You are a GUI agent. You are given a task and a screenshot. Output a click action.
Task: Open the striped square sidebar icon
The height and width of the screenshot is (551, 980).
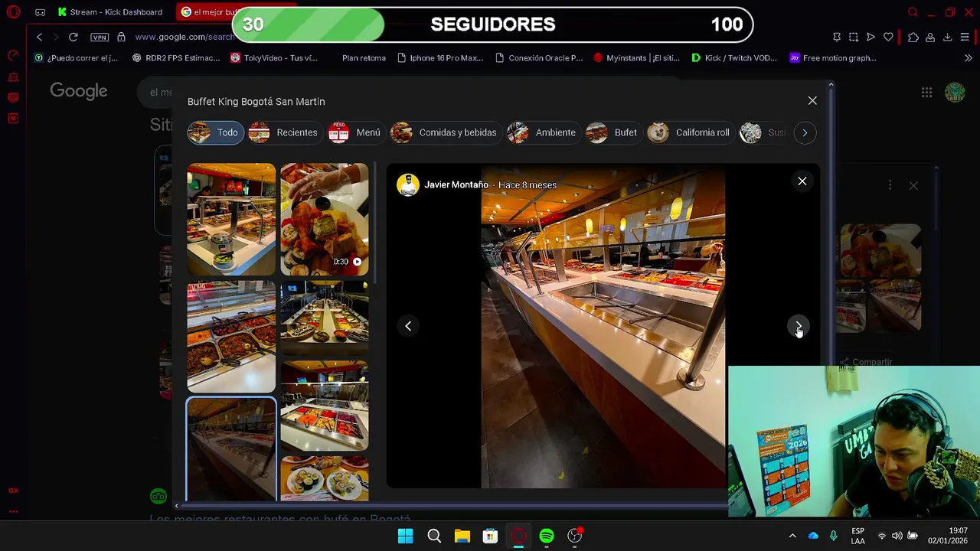[x=13, y=97]
